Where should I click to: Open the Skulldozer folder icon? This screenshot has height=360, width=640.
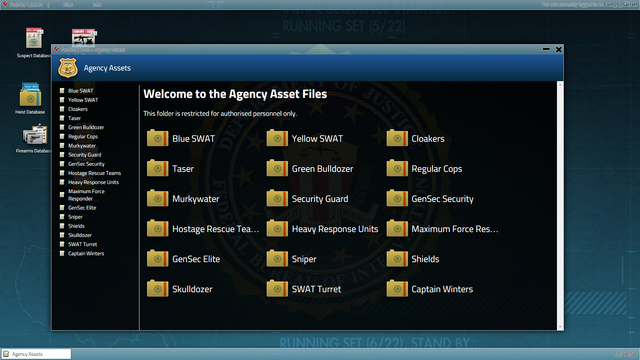coord(158,289)
